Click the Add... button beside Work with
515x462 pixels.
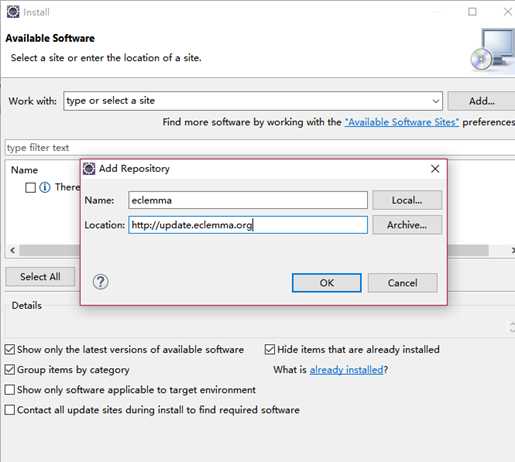482,101
